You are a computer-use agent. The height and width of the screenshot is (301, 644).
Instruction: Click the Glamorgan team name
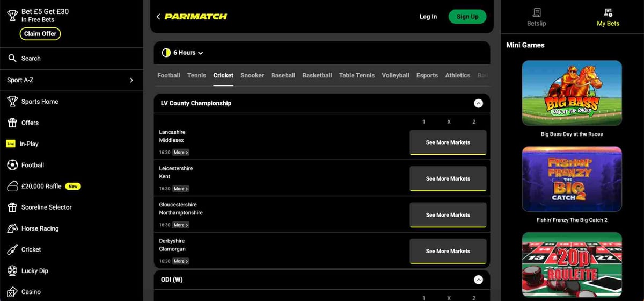[x=172, y=249]
